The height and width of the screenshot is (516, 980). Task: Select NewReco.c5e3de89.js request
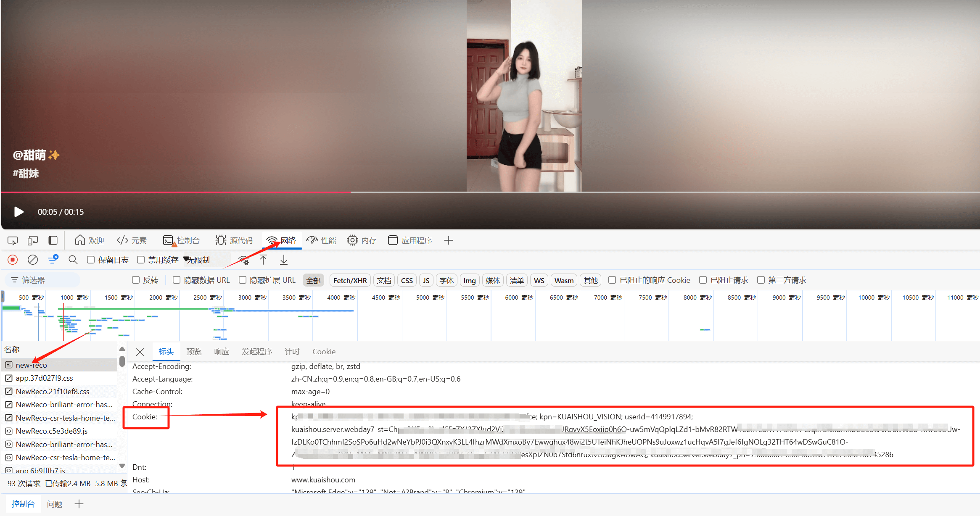tap(60, 431)
